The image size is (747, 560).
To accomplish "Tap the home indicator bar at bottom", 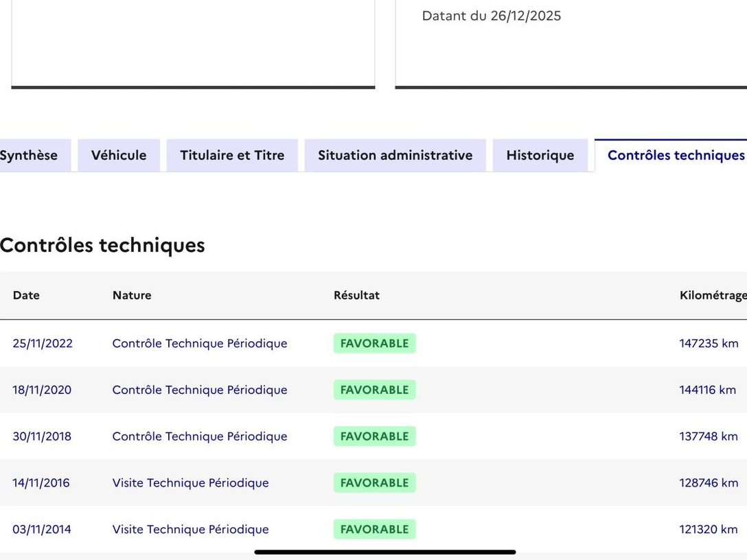I will click(x=384, y=552).
